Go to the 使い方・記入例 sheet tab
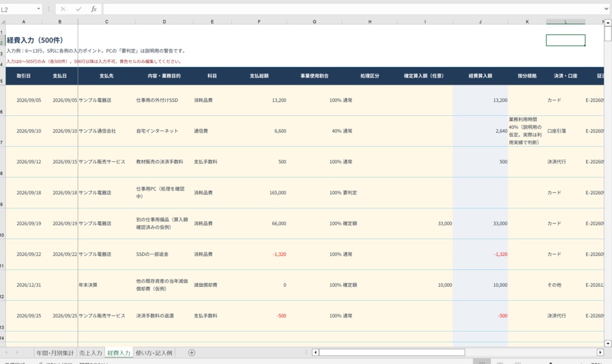This screenshot has width=612, height=364. click(154, 353)
